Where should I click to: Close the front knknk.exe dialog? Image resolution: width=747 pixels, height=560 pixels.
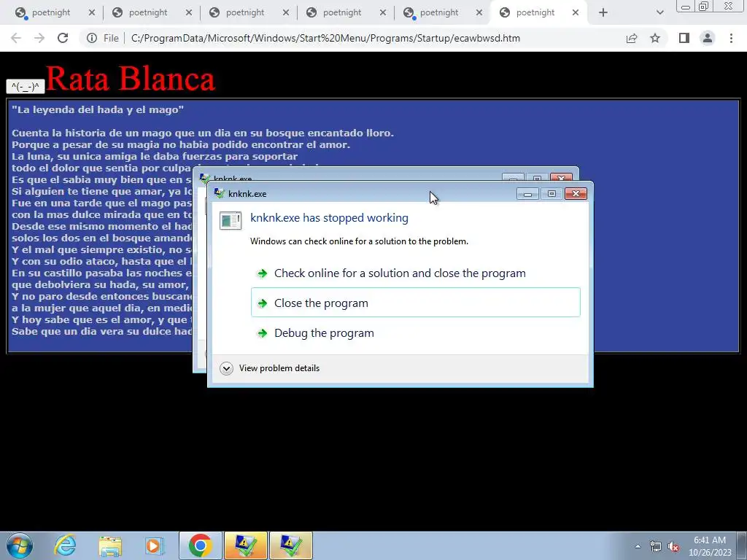coord(576,194)
